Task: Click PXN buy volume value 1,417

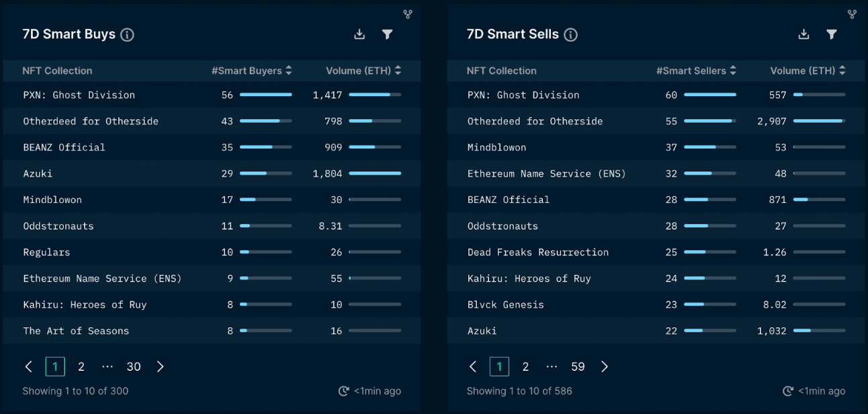Action: point(327,95)
